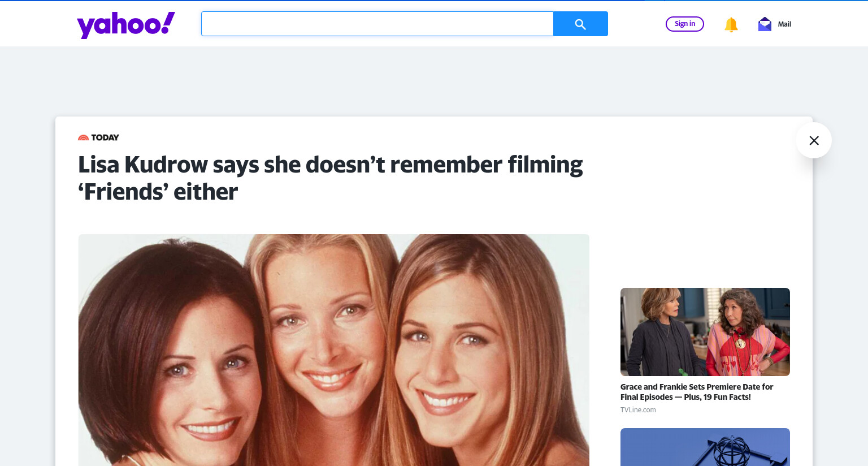Close the article with the X button

coord(814,140)
